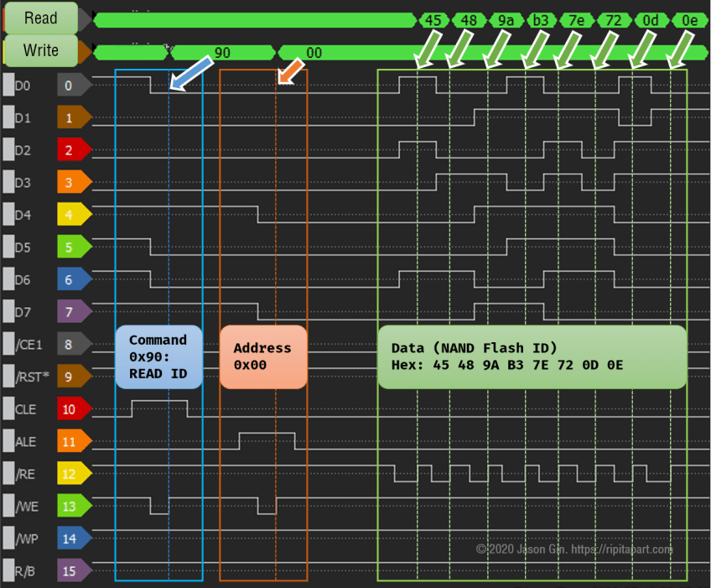Click the gray /CE1 channel marker
711x588 pixels.
70,344
